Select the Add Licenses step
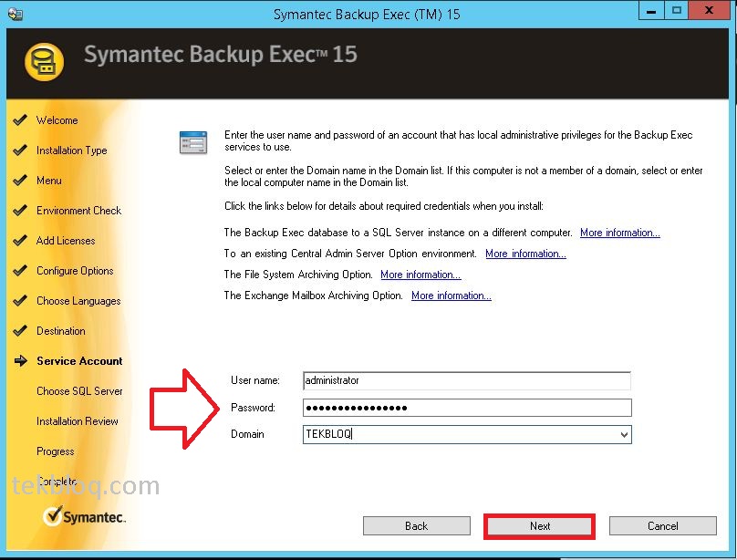This screenshot has height=560, width=737. (66, 241)
